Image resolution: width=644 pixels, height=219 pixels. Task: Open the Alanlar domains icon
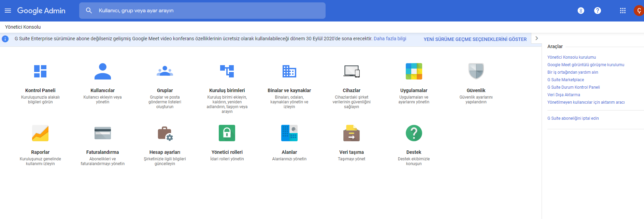click(x=289, y=133)
